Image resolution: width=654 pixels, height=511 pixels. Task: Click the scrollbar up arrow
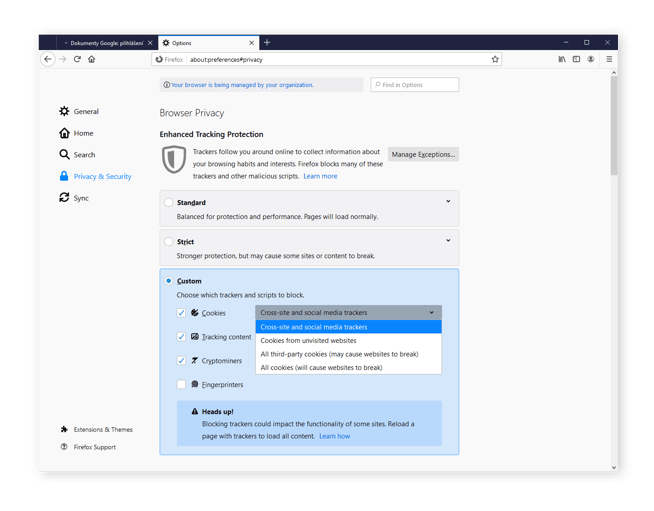point(614,73)
